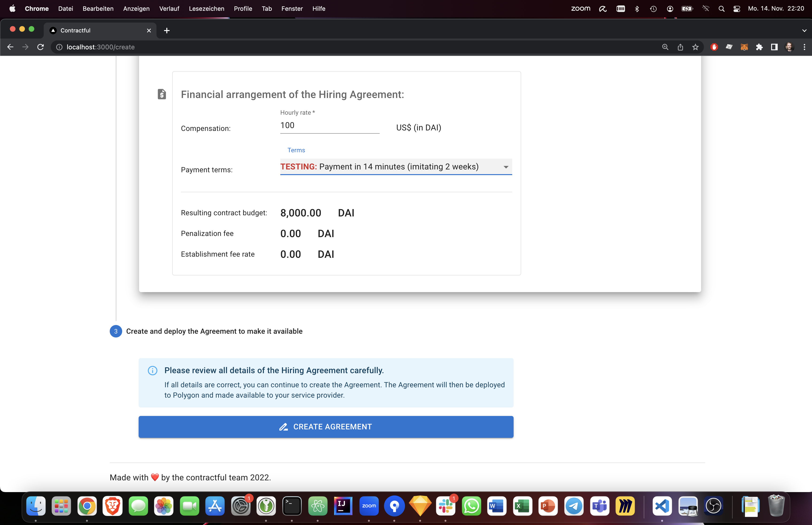
Task: Click the share icon in the address bar
Action: click(x=680, y=47)
